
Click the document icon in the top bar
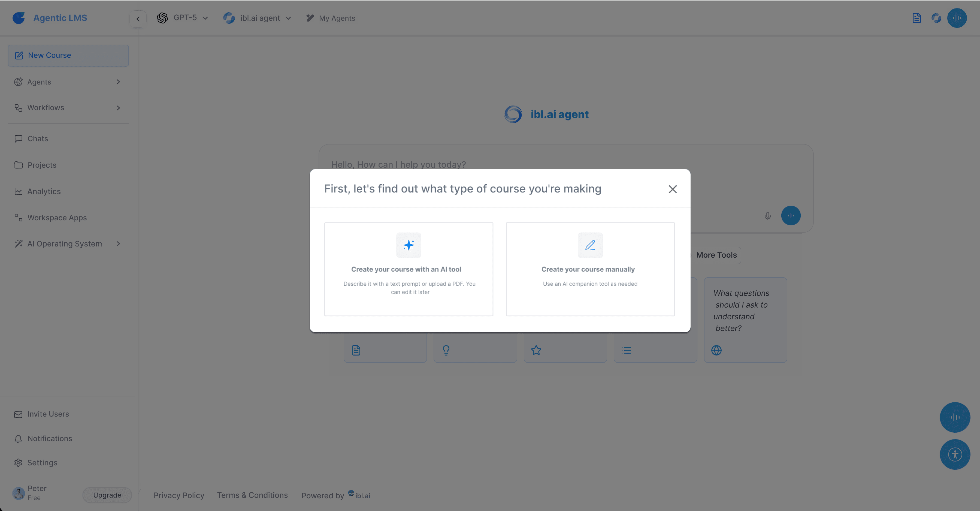pyautogui.click(x=917, y=18)
